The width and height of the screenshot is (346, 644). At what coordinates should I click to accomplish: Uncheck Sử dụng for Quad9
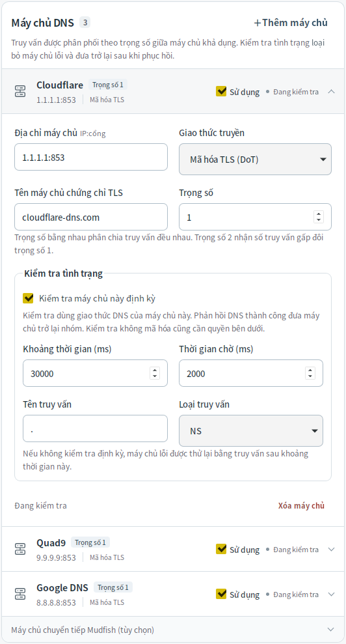point(221,549)
